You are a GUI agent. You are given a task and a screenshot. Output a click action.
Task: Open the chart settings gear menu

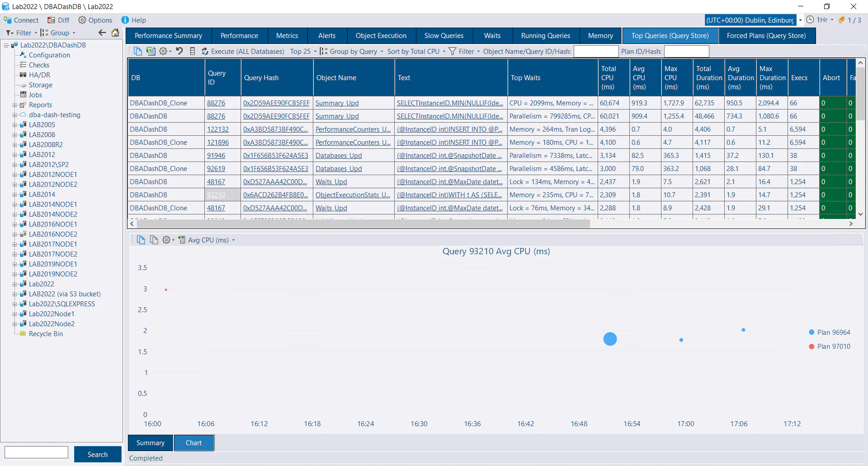pyautogui.click(x=167, y=240)
